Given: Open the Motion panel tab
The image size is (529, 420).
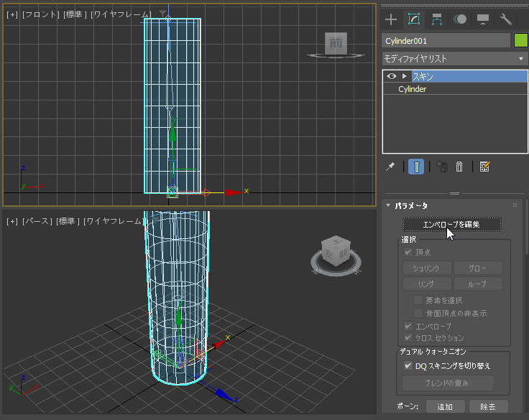Looking at the screenshot, I should 460,19.
